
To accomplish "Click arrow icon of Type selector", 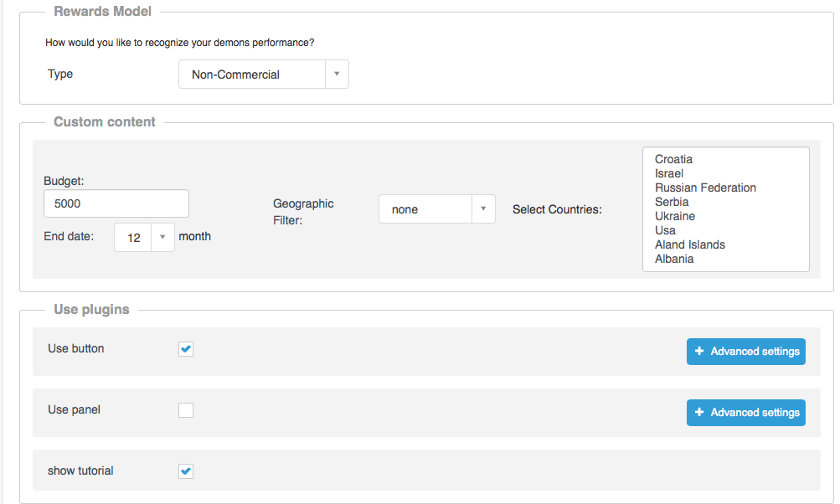I will 337,75.
